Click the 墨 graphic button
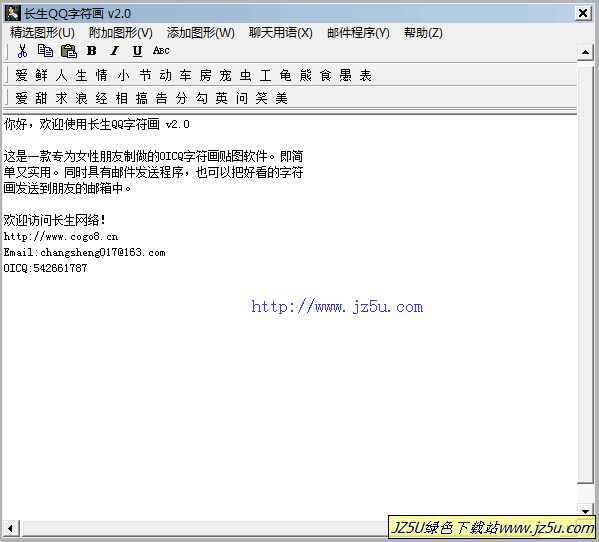This screenshot has width=599, height=542. [x=345, y=75]
